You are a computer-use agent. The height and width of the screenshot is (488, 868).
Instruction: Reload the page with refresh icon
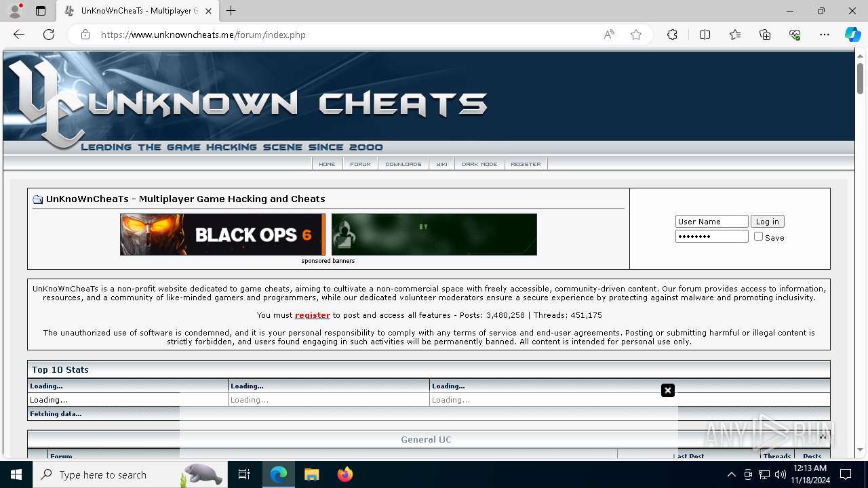point(49,35)
